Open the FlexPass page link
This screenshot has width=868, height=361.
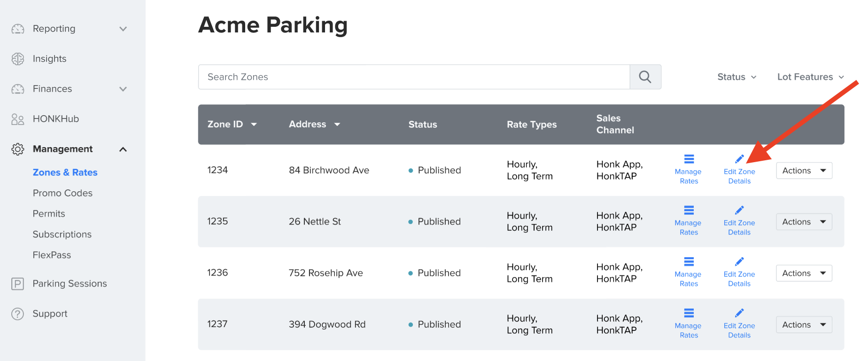pos(52,255)
